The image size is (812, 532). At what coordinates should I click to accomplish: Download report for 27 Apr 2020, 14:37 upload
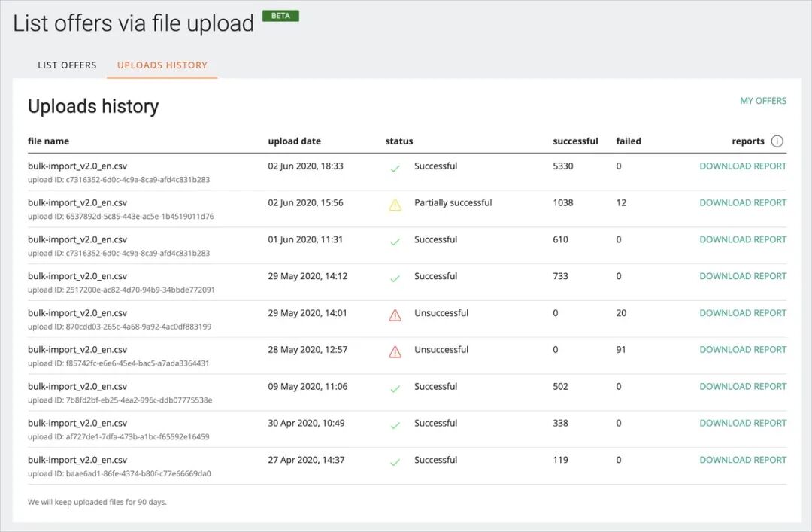(x=743, y=460)
